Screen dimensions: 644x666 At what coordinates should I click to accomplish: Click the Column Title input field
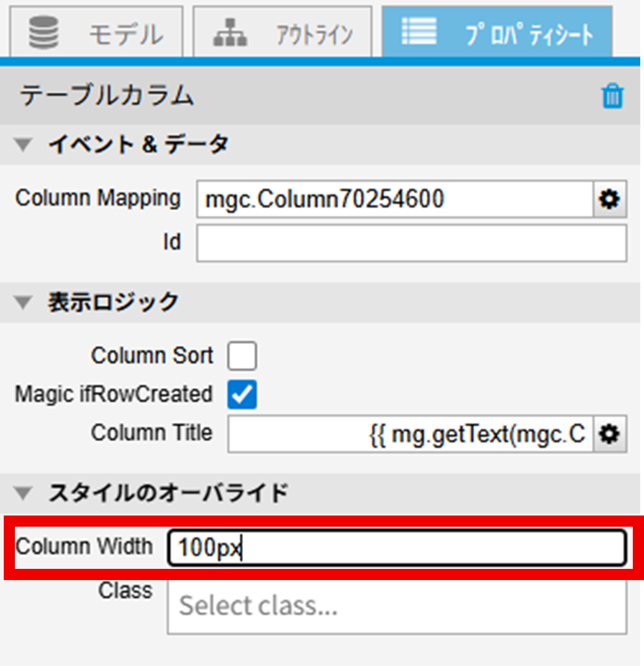[410, 434]
